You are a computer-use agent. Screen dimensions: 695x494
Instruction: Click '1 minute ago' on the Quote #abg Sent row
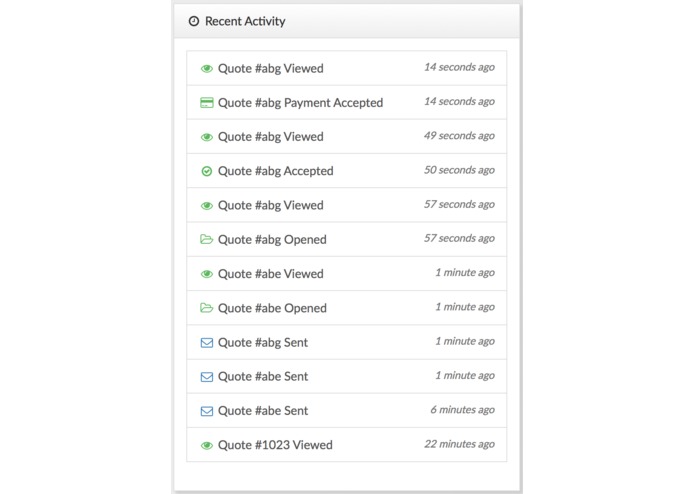pos(465,341)
